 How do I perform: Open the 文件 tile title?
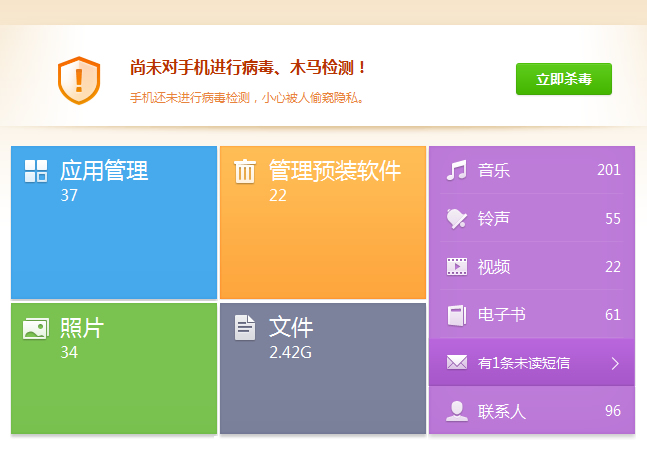click(291, 328)
